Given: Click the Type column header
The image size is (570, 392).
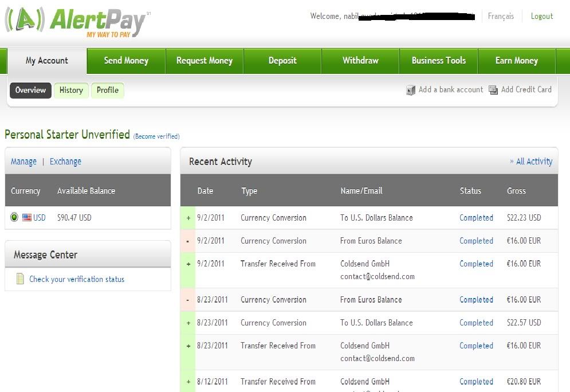Looking at the screenshot, I should (249, 191).
